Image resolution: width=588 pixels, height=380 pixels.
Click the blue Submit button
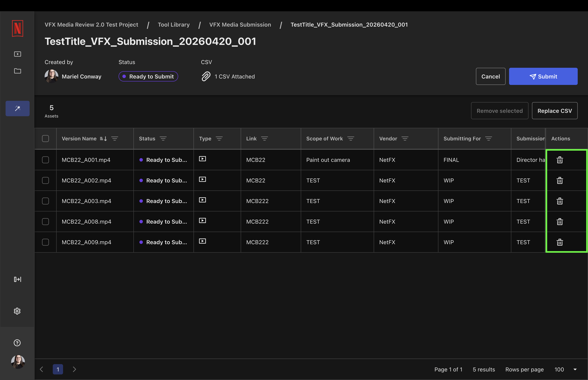(x=543, y=76)
